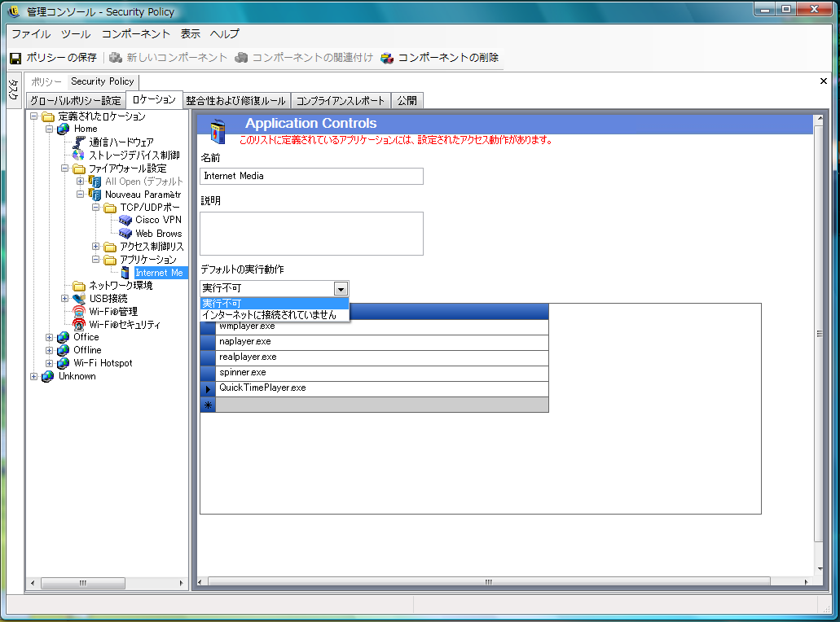Click the Internet Me application icon
The image size is (840, 622).
pyautogui.click(x=125, y=273)
